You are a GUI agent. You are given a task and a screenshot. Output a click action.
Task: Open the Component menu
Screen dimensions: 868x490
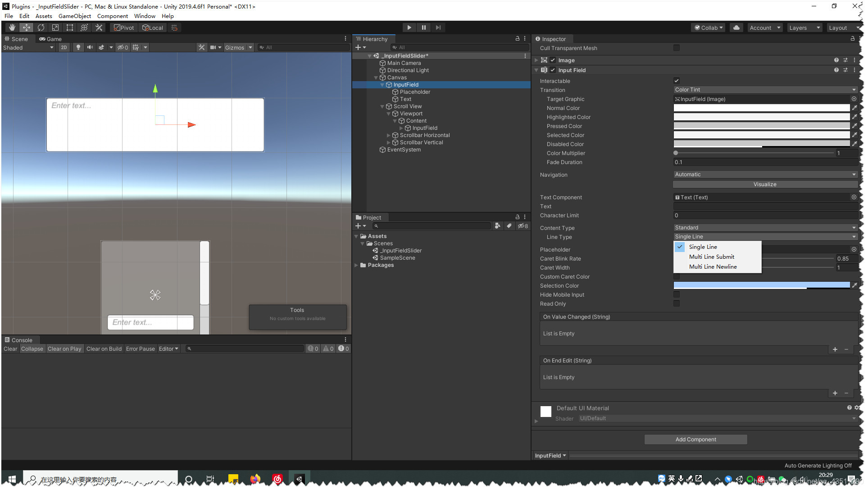coord(113,16)
